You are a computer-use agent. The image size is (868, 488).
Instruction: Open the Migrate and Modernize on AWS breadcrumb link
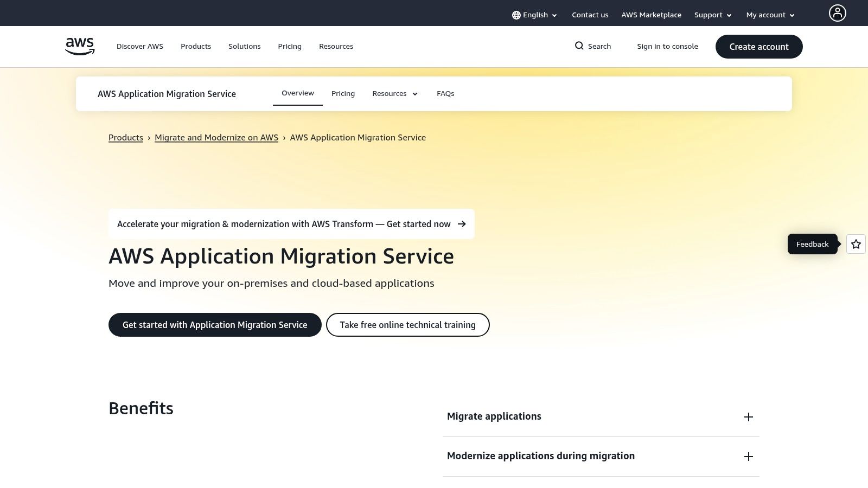216,137
